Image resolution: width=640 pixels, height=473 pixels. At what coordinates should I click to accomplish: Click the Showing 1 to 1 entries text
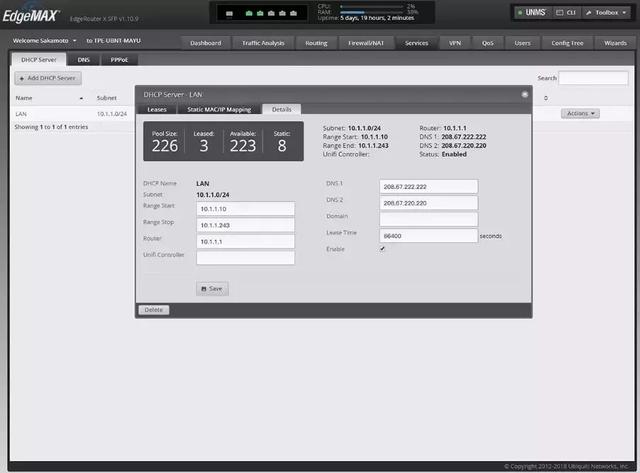(x=51, y=127)
